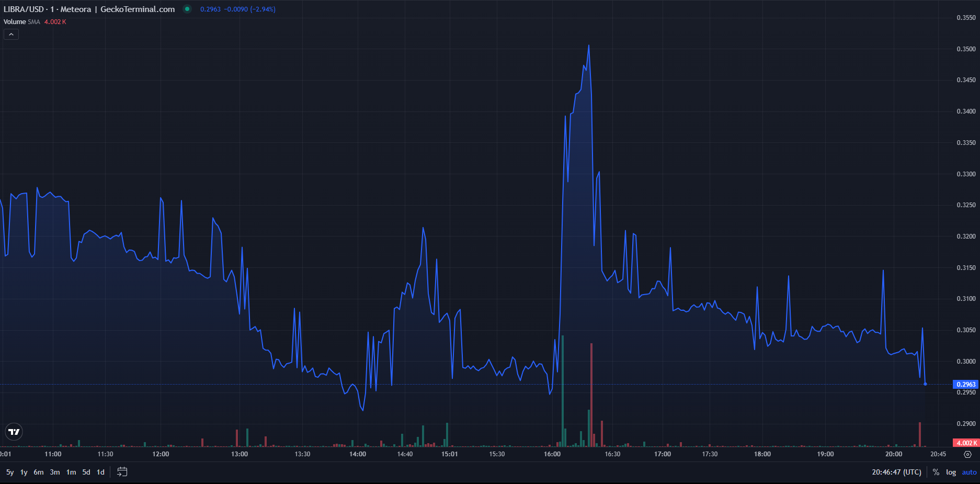Click the tallest green volume bar
Viewport: 980px width, 484px height.
[x=563, y=391]
